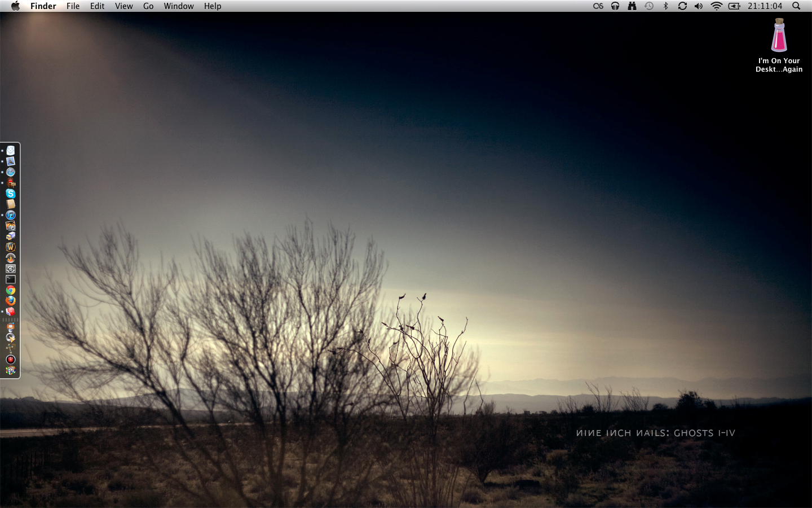Open iTunes in the Dock
The width and height of the screenshot is (812, 508).
tap(11, 215)
